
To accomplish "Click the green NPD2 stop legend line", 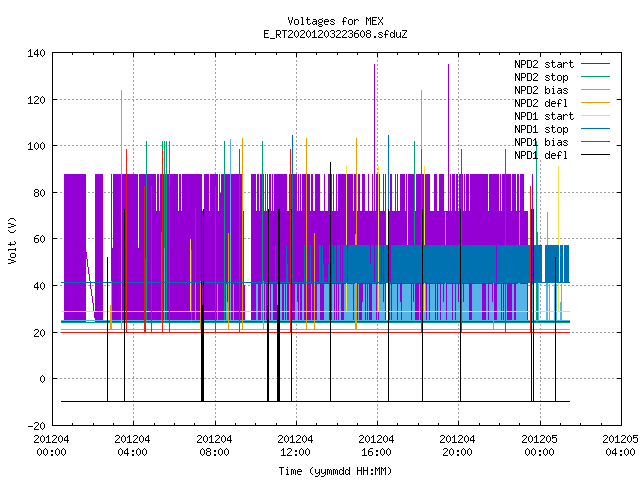I will pos(595,77).
